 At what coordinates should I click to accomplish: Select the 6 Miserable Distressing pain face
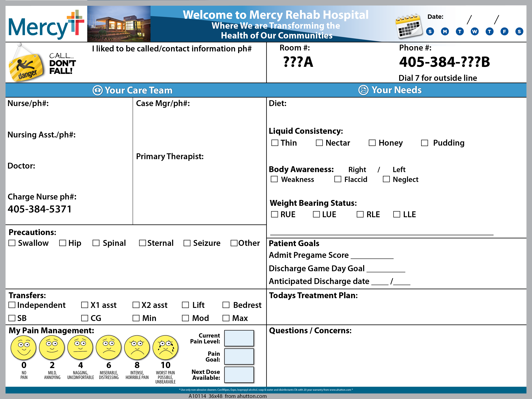[109, 348]
